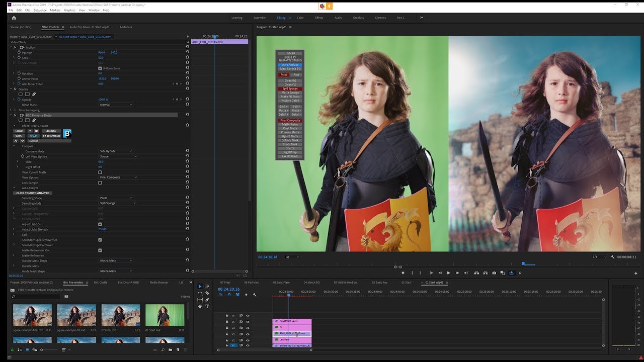Open the Boris FX logo icon
This screenshot has height=362, width=644.
coord(67,133)
